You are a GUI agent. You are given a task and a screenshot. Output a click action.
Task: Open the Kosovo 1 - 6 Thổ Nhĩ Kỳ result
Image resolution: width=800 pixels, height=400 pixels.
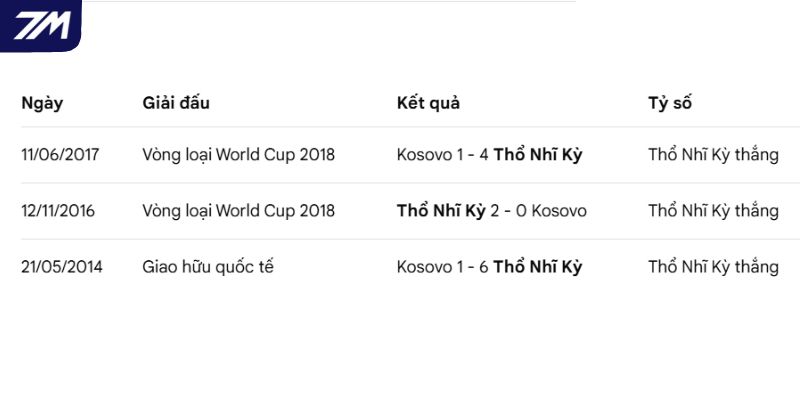[489, 267]
